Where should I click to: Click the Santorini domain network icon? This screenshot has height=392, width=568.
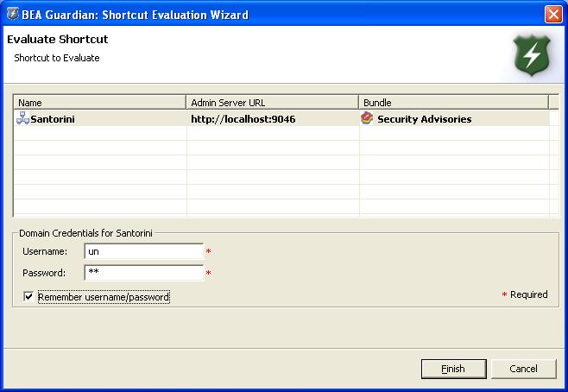pyautogui.click(x=22, y=118)
